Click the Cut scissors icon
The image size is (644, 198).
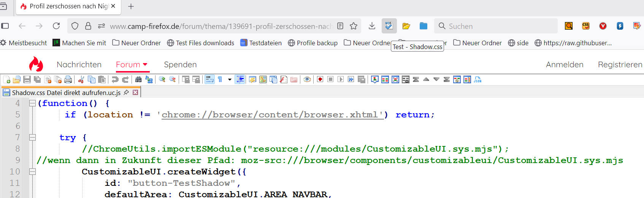point(81,79)
